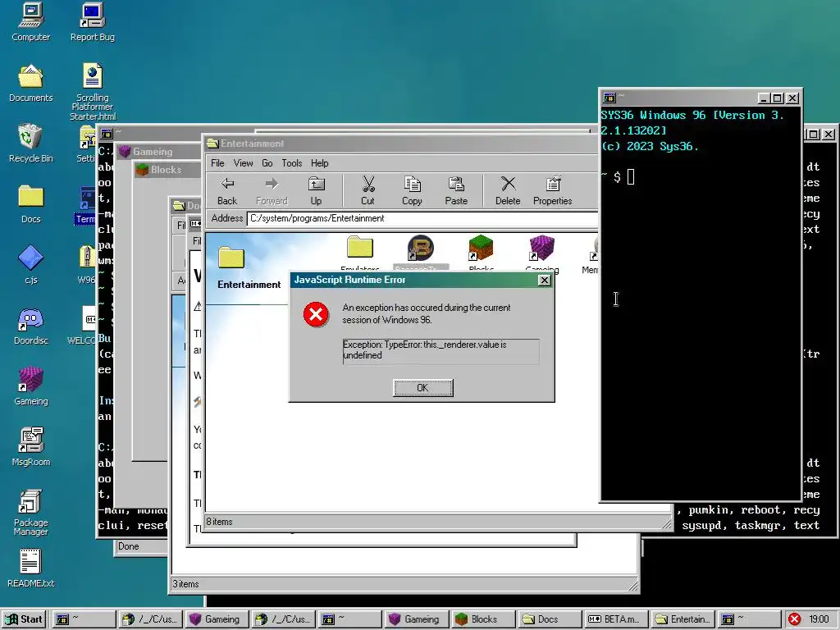Click the '3 items' status bar text
Image resolution: width=840 pixels, height=630 pixels.
point(185,584)
